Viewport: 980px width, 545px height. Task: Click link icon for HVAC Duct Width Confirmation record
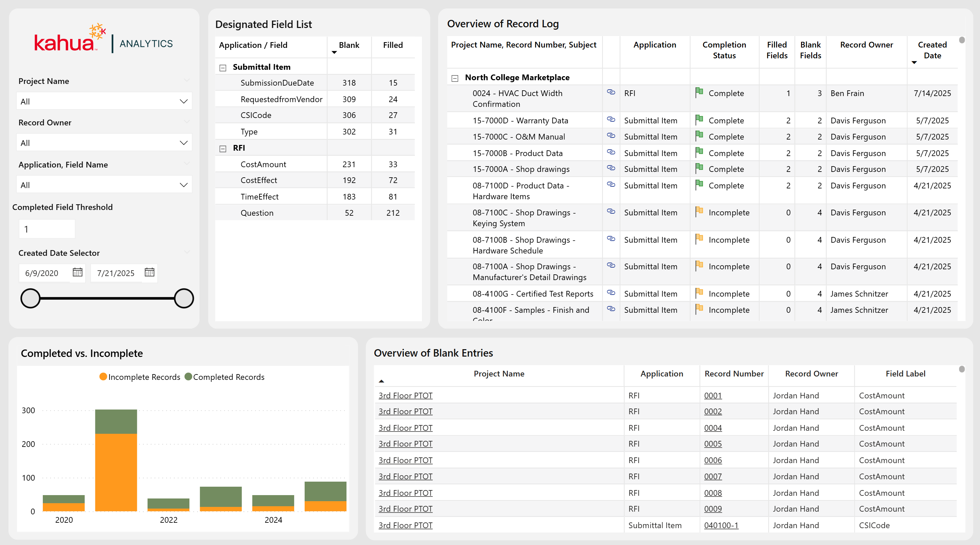pyautogui.click(x=611, y=92)
